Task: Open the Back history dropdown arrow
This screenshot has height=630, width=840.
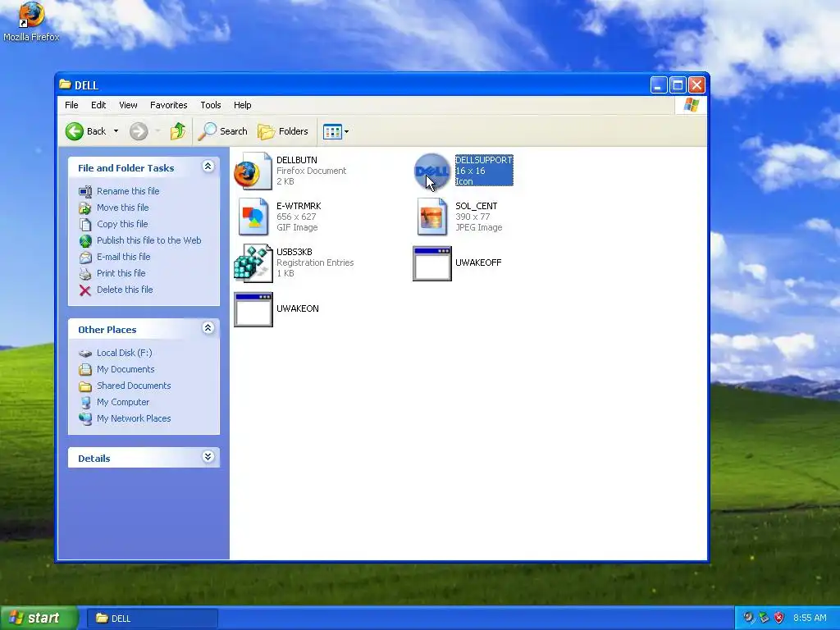Action: (116, 131)
